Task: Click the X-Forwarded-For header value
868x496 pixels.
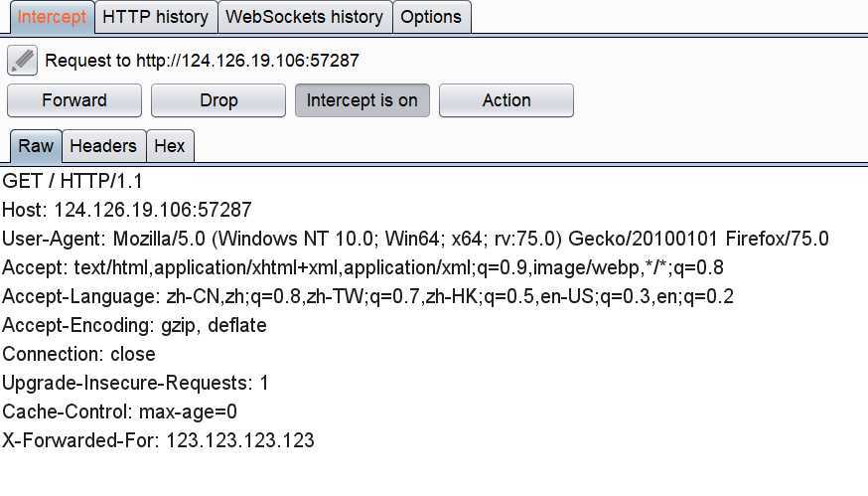Action: click(x=240, y=440)
